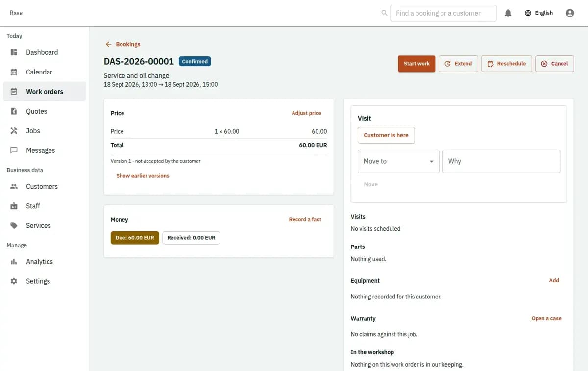
Task: Click the Staff badge icon
Action: (14, 206)
